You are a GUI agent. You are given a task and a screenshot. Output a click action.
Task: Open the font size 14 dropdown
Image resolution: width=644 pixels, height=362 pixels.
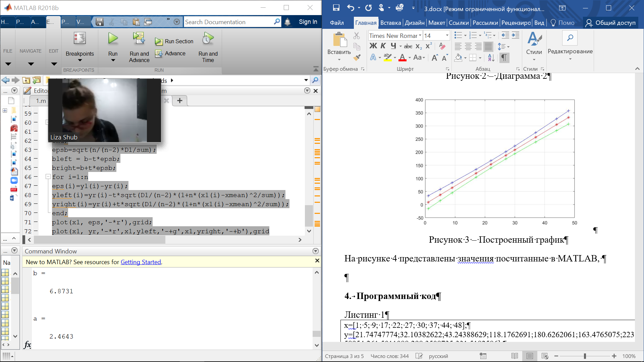tap(447, 36)
